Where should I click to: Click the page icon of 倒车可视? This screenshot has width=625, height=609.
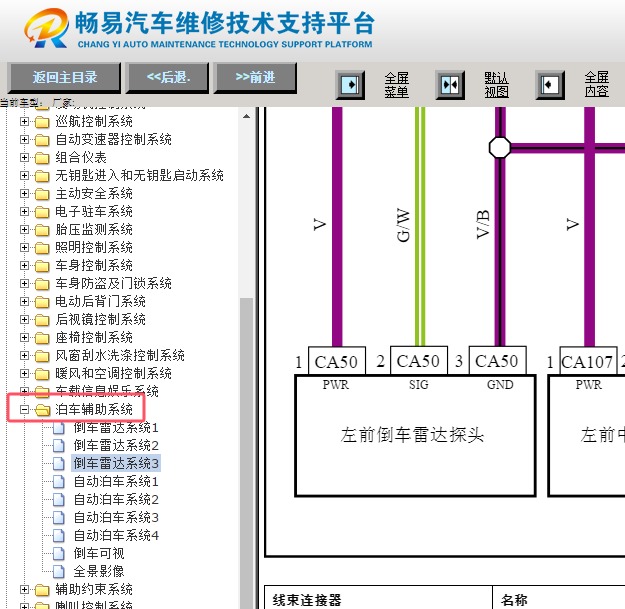pyautogui.click(x=59, y=553)
